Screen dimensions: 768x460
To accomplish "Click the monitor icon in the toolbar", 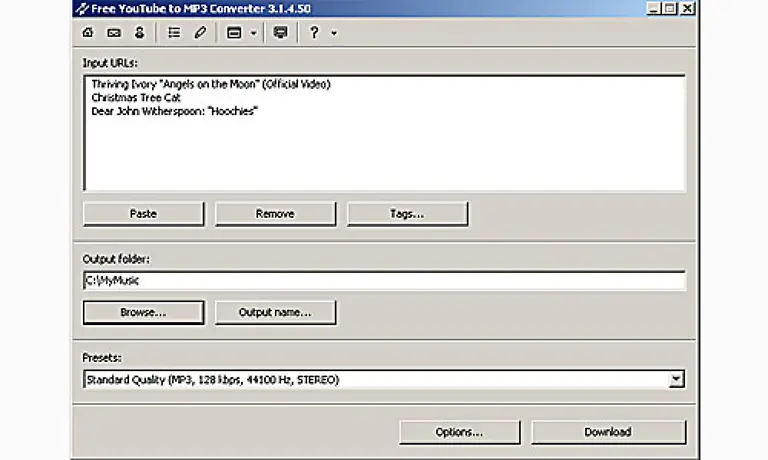I will pos(280,33).
